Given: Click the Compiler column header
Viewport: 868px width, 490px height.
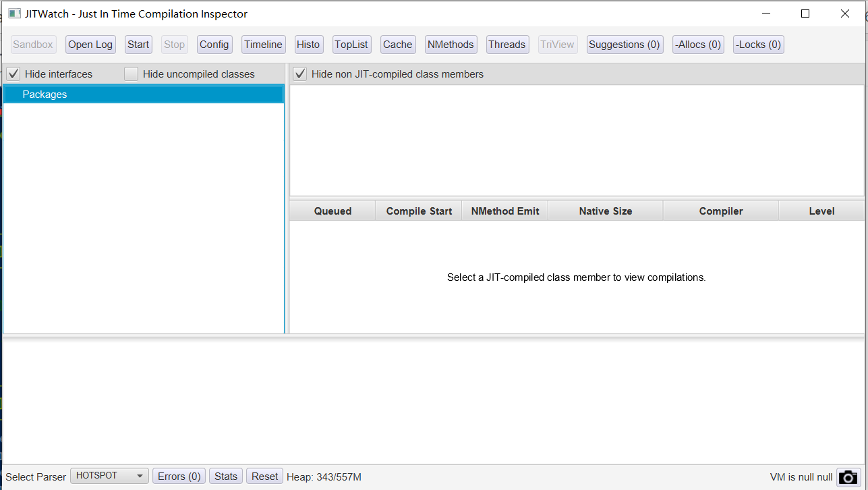Looking at the screenshot, I should click(x=721, y=211).
